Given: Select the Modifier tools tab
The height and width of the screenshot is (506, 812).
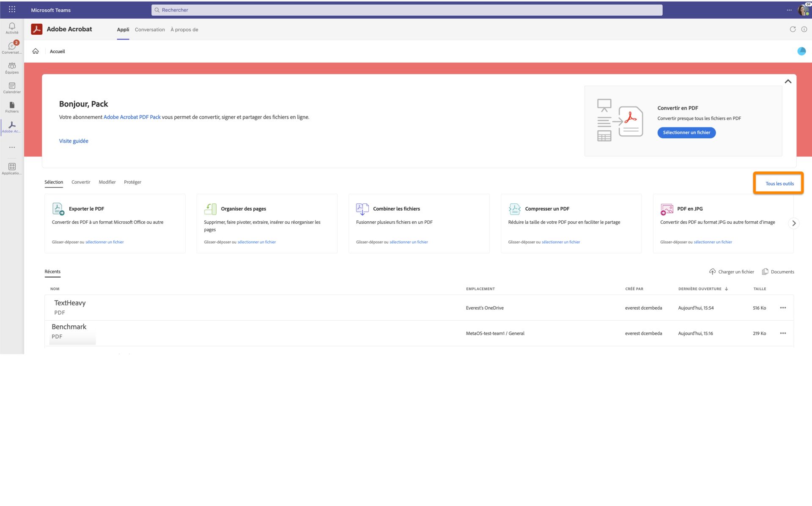Looking at the screenshot, I should (x=107, y=182).
